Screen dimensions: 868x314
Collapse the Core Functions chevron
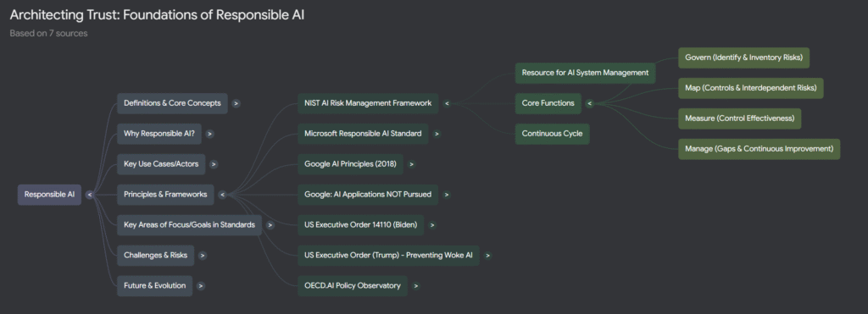pyautogui.click(x=590, y=103)
